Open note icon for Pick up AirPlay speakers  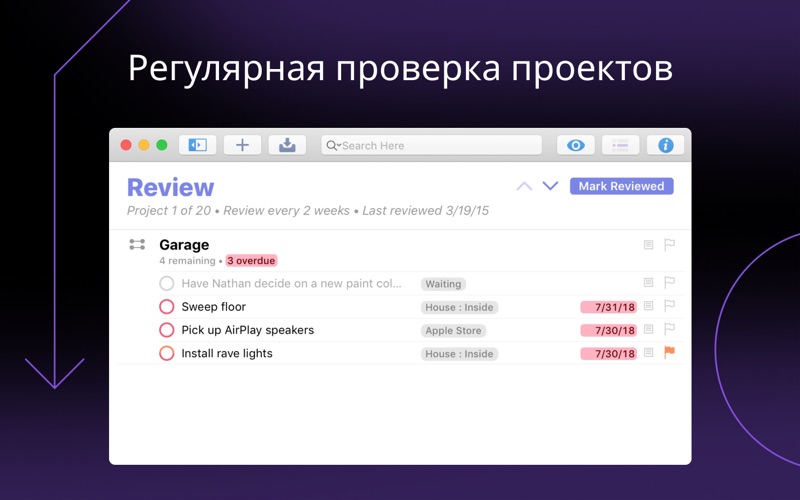[648, 329]
